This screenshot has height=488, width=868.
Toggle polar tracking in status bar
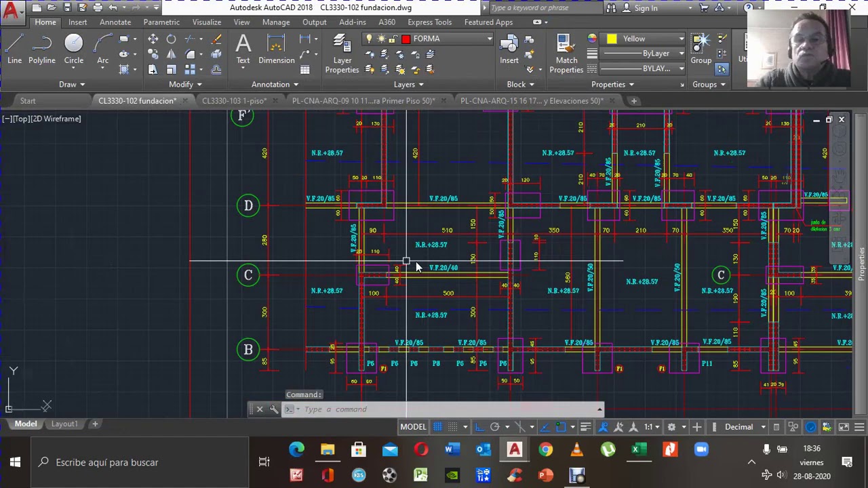coord(495,427)
